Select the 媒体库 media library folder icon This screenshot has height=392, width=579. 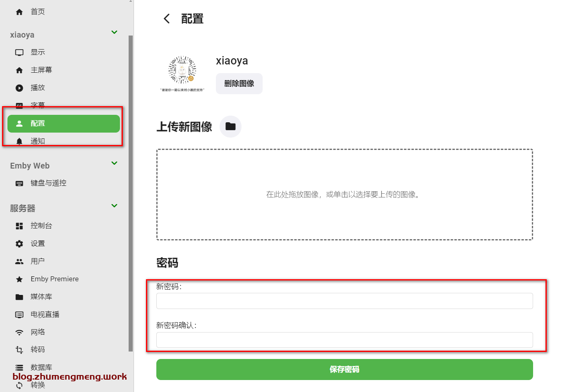click(x=19, y=297)
